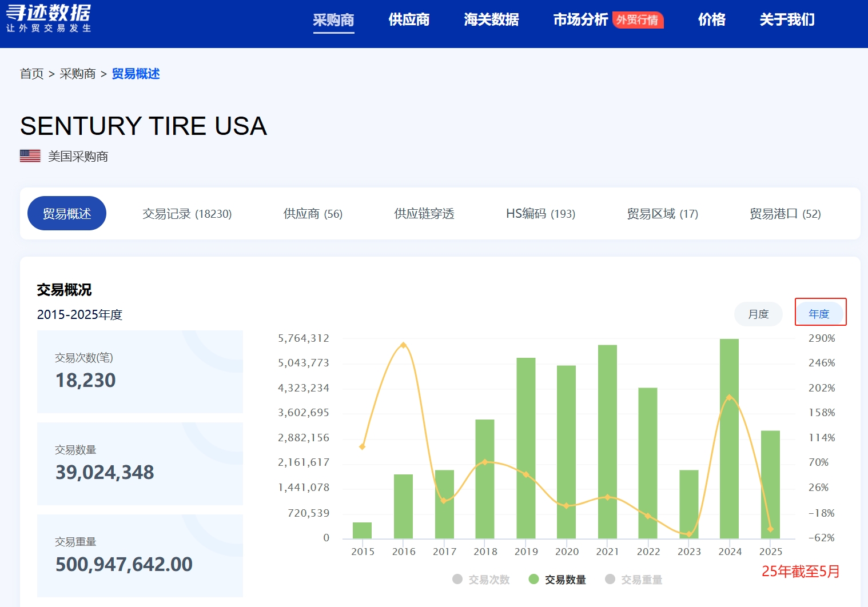Open the 关于我们 page
The image size is (868, 607).
click(x=787, y=20)
